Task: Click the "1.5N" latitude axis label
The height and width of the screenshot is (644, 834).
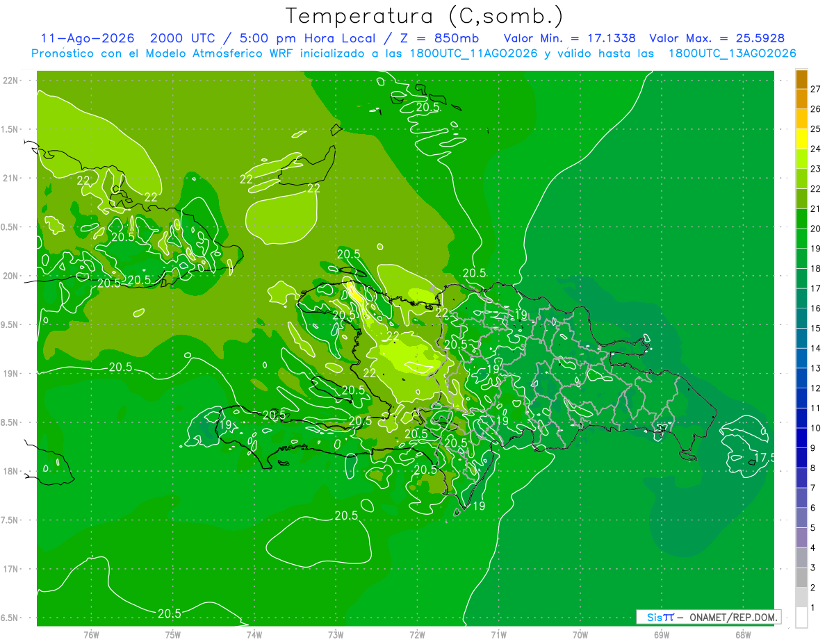Action: (10, 129)
